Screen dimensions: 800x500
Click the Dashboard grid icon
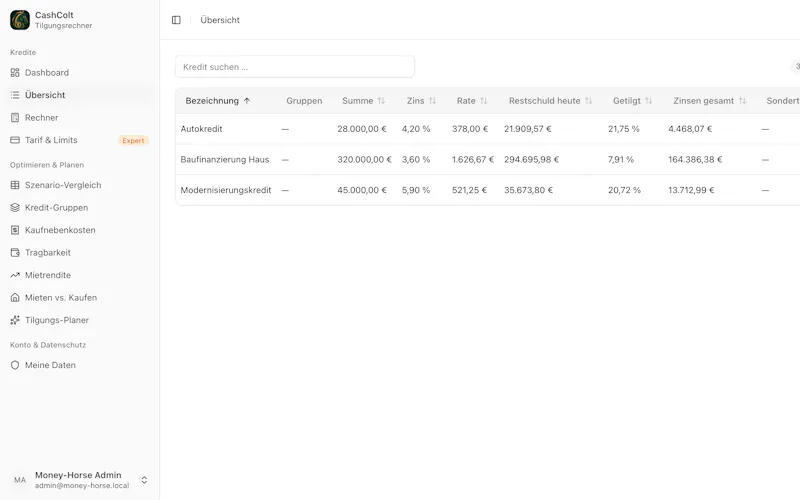click(x=15, y=72)
